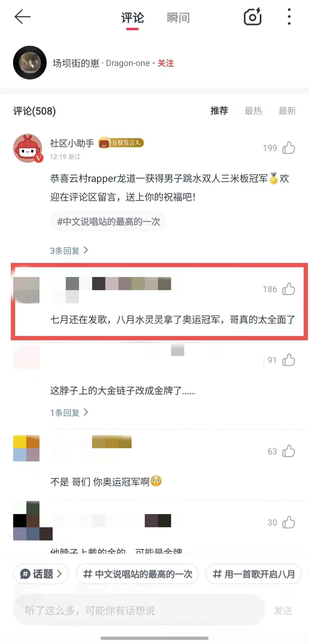
Task: Select the 评论 tab
Action: pos(132,18)
